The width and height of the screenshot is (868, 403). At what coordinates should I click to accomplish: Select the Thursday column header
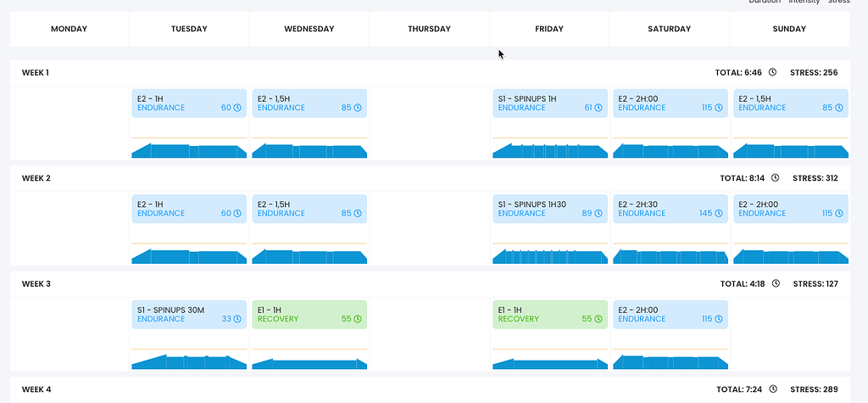coord(429,29)
